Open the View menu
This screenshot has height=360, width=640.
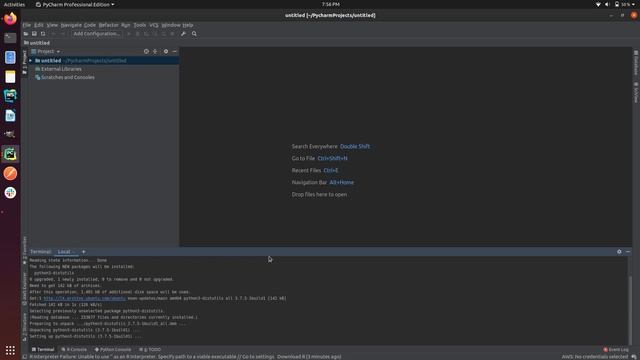click(52, 25)
